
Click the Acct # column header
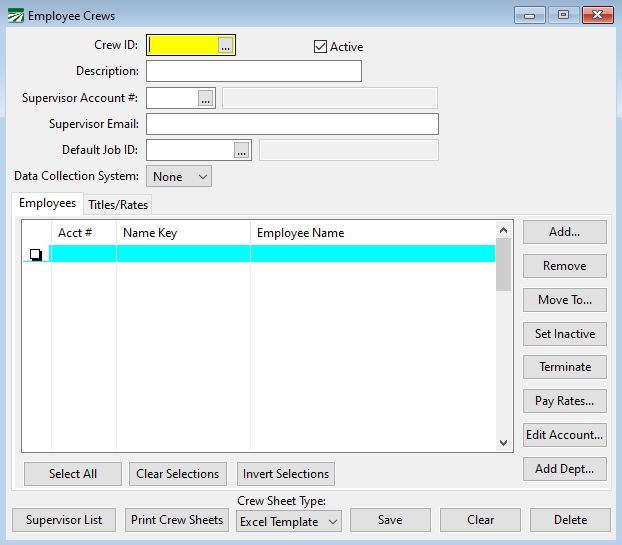point(84,233)
